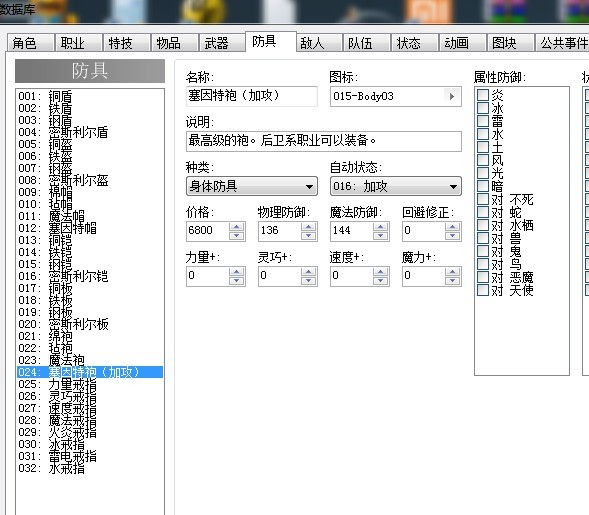Select the 图块 tab
This screenshot has width=589, height=515.
coord(511,43)
